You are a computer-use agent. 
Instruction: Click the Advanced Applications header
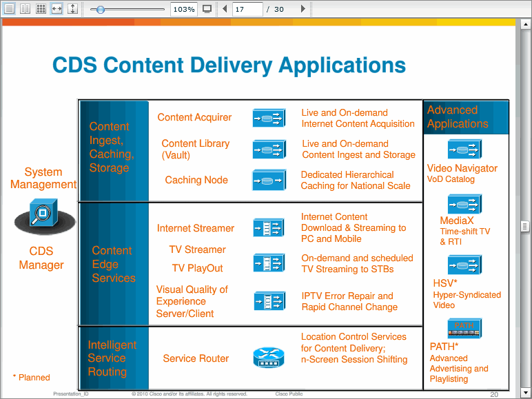[466, 117]
